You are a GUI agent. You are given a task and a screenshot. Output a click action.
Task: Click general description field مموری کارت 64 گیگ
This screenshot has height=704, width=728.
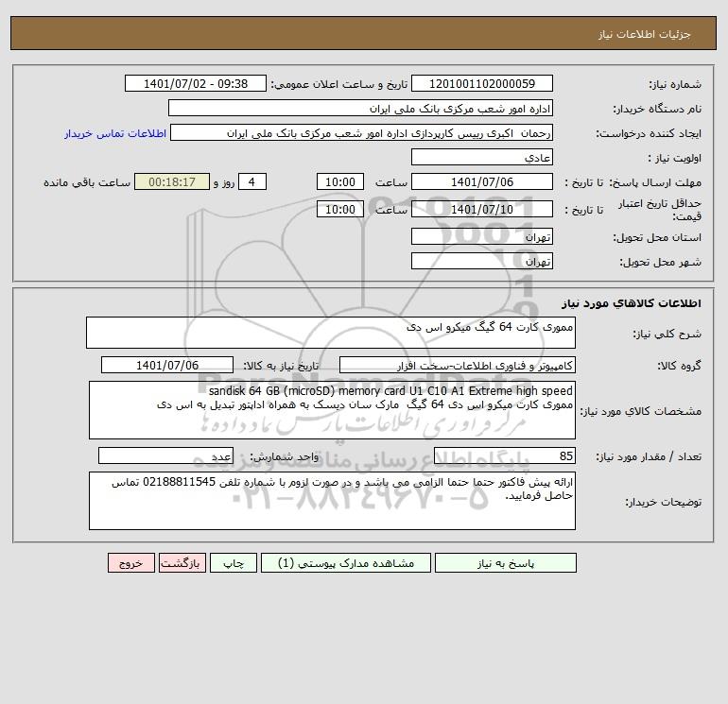pyautogui.click(x=331, y=333)
